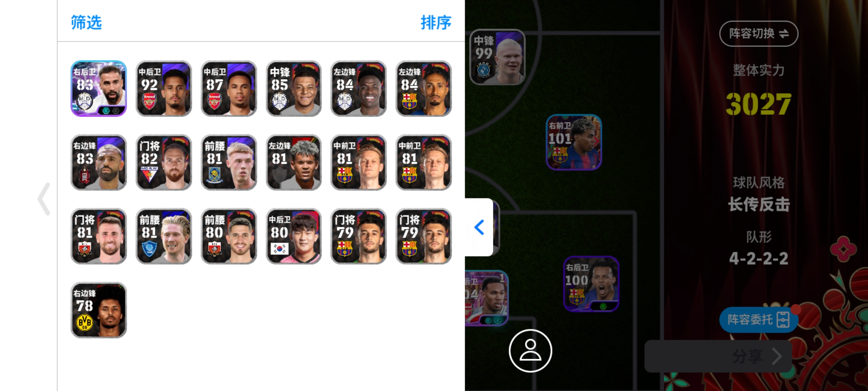868x391 pixels.
Task: Click the 阵容委托 button
Action: 758,320
